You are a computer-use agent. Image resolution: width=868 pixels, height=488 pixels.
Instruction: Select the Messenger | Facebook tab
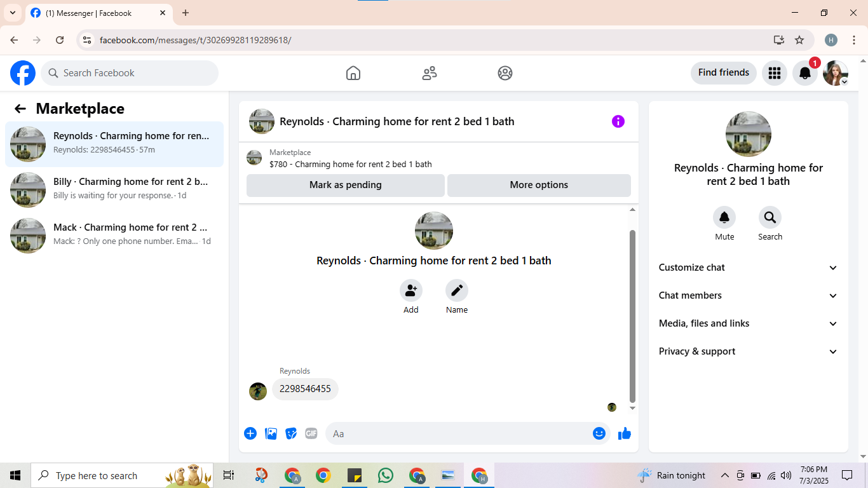pyautogui.click(x=98, y=13)
